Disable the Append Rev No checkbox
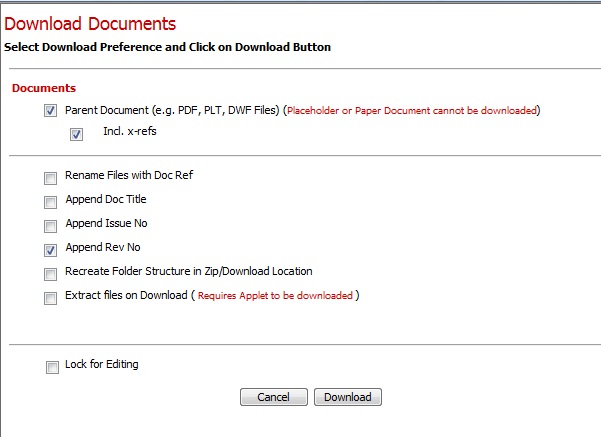The width and height of the screenshot is (601, 437). 50,251
